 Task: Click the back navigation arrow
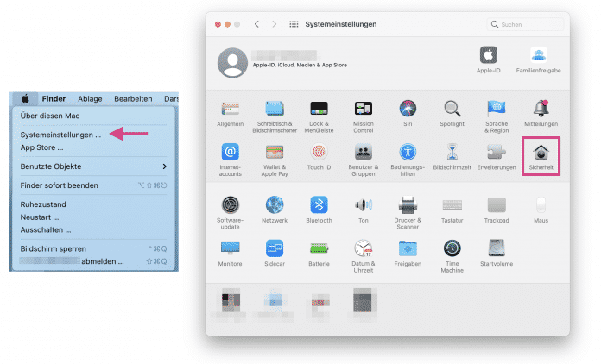(256, 25)
